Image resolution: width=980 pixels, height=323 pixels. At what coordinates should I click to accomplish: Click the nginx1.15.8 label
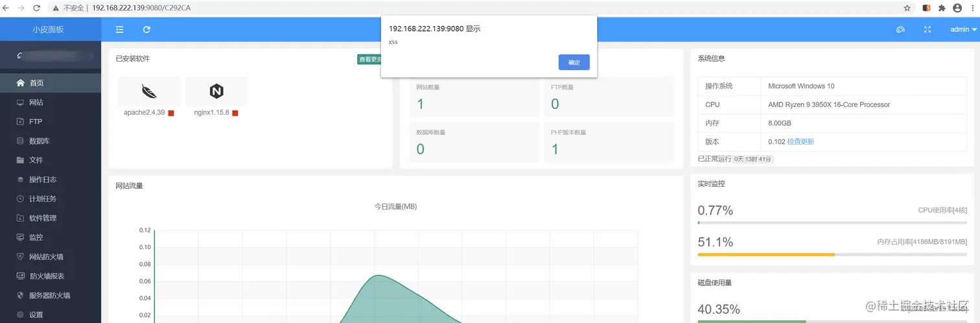point(211,112)
